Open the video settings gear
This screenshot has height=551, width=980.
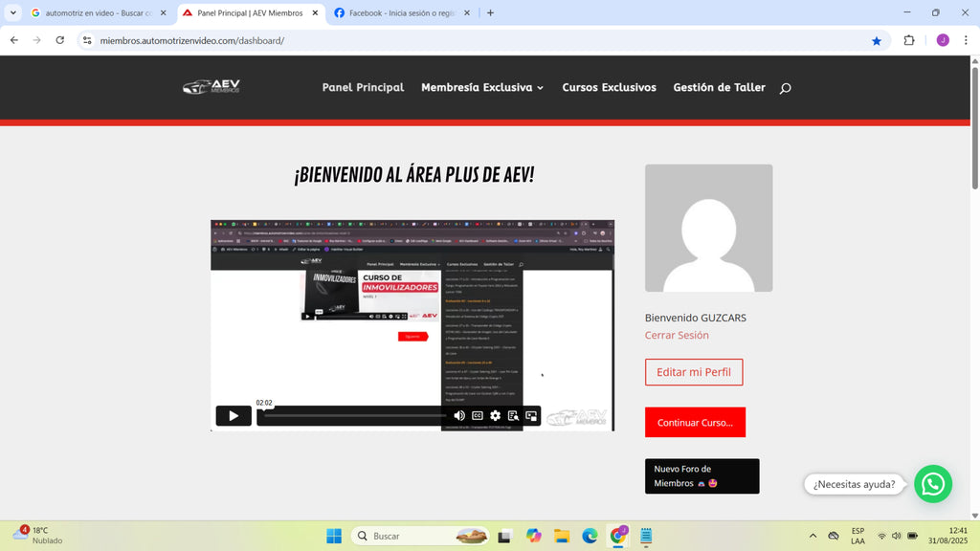(495, 415)
